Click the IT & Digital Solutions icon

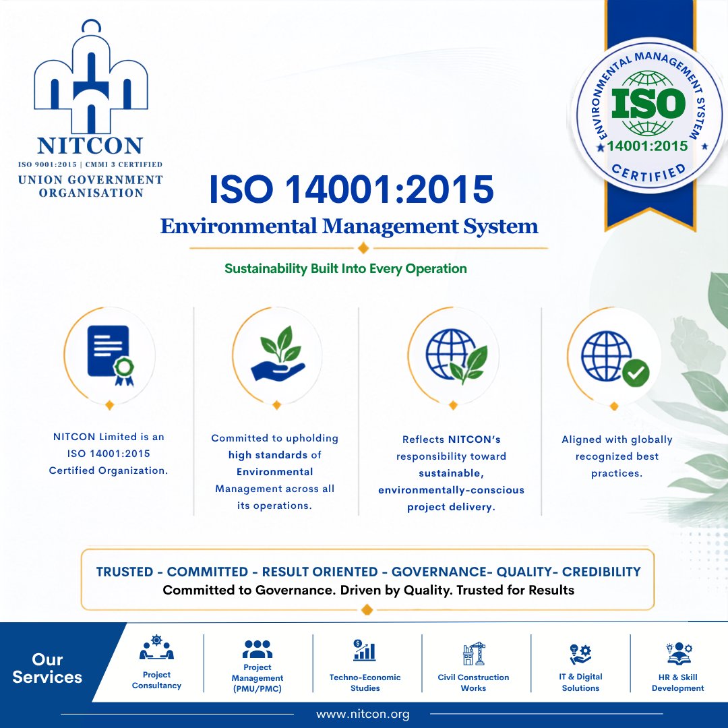click(x=580, y=654)
